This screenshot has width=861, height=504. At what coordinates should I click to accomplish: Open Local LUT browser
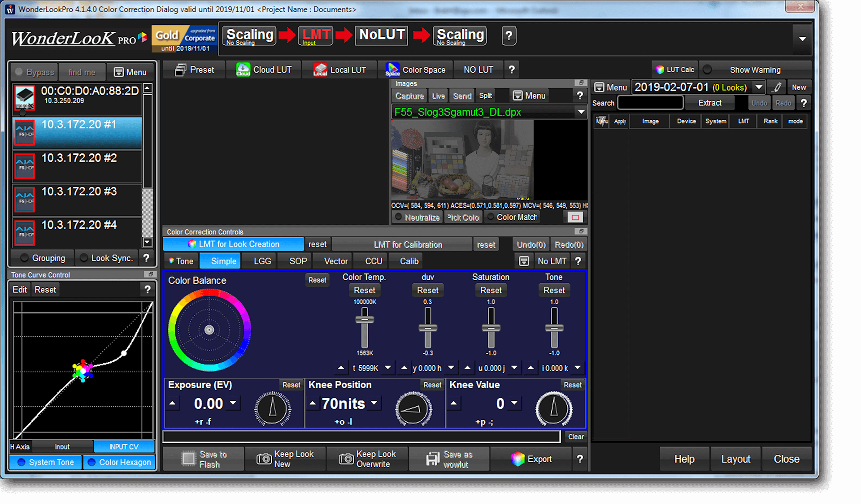tap(340, 70)
